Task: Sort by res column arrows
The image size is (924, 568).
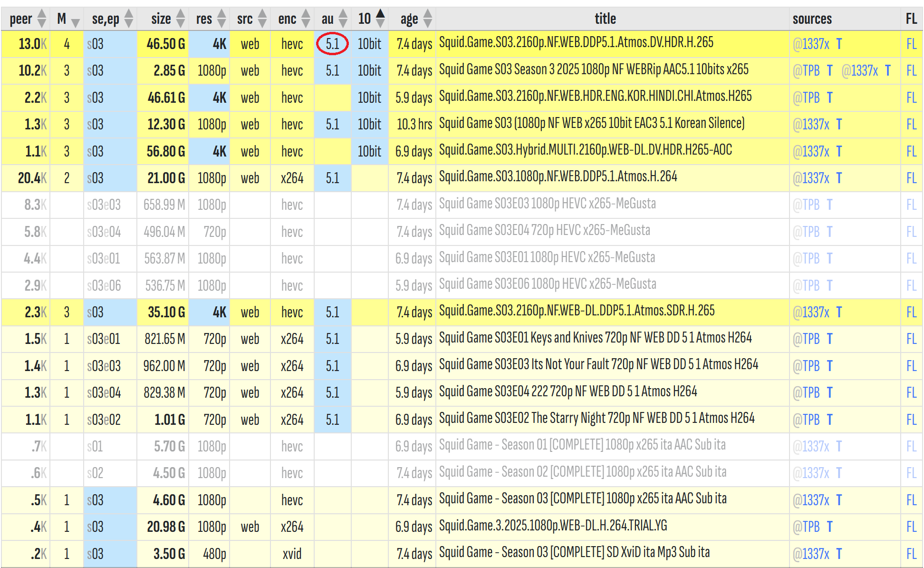Action: pyautogui.click(x=221, y=19)
